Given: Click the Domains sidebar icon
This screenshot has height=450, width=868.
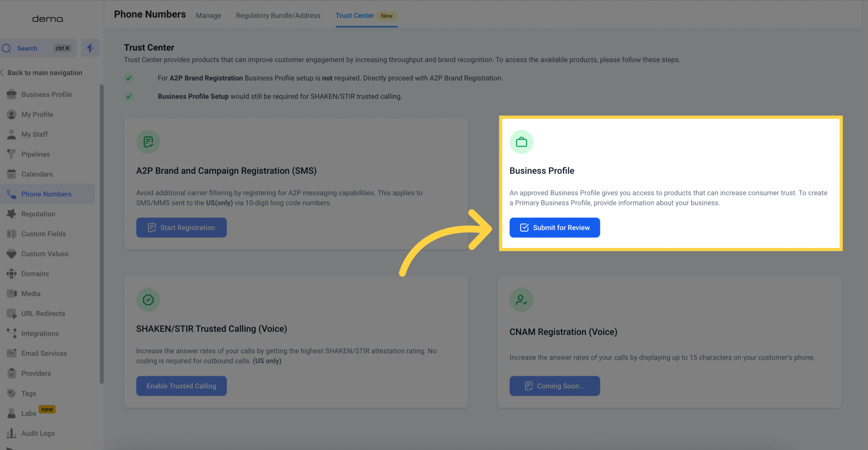Looking at the screenshot, I should [11, 273].
